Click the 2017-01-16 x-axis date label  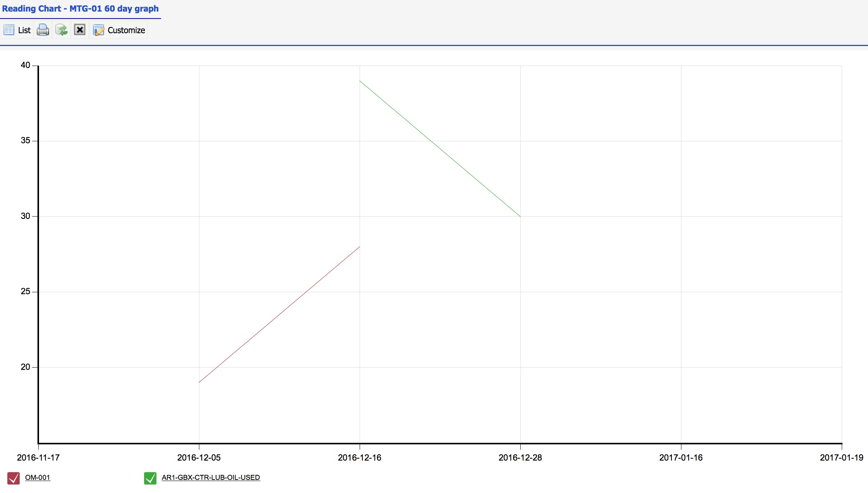pos(681,457)
